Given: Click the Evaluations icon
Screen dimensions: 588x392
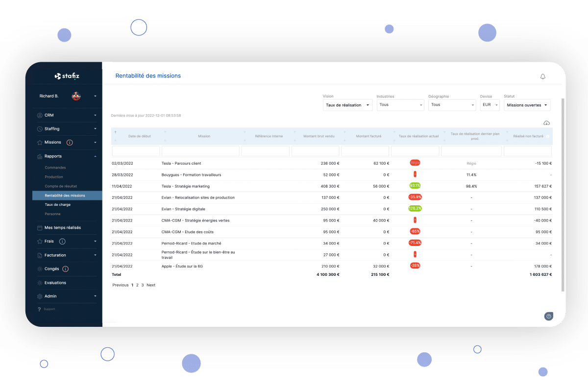Looking at the screenshot, I should click(x=40, y=283).
